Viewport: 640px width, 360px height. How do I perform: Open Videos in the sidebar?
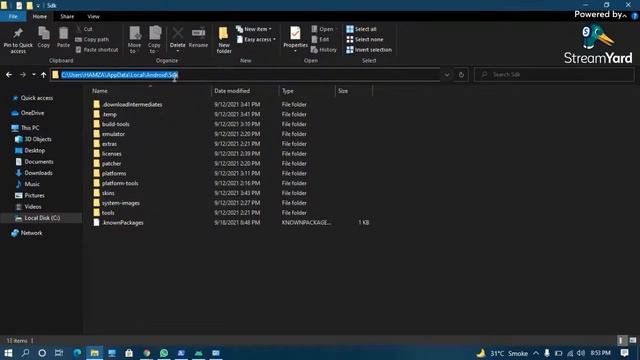(x=33, y=207)
